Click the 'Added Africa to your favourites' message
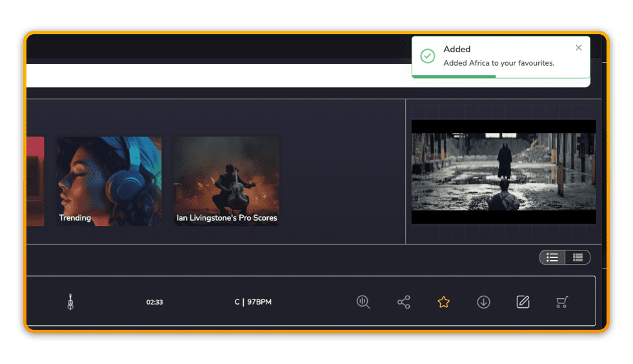633x364 pixels. [x=498, y=63]
